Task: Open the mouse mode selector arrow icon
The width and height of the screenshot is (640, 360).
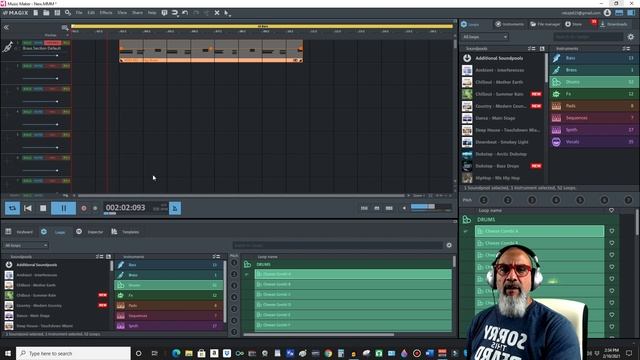Action: point(227,13)
